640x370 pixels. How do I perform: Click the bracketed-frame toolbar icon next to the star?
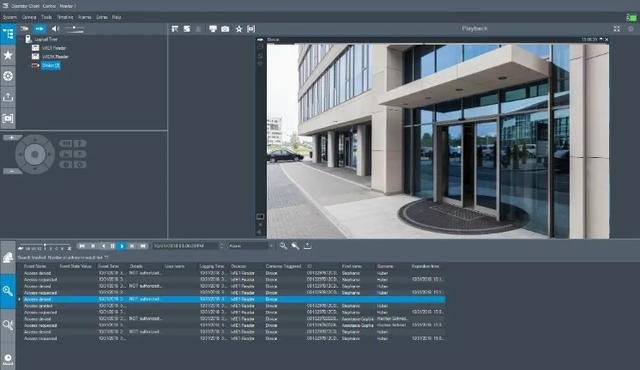(x=251, y=29)
